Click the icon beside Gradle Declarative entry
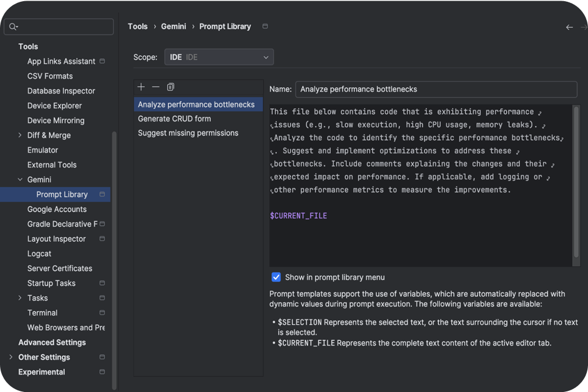 102,224
